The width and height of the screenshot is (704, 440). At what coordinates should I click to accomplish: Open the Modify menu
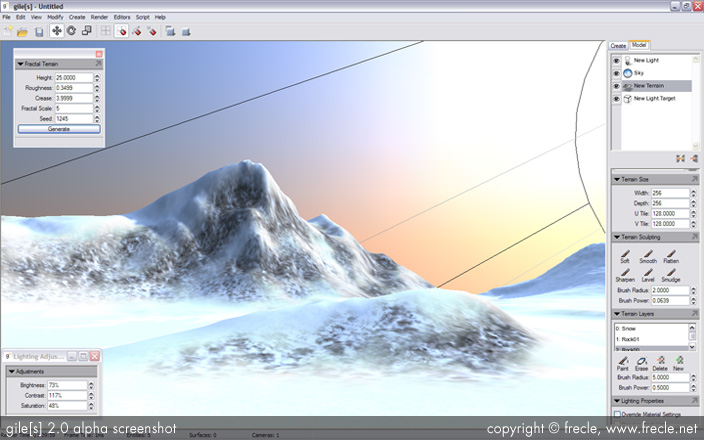click(55, 17)
